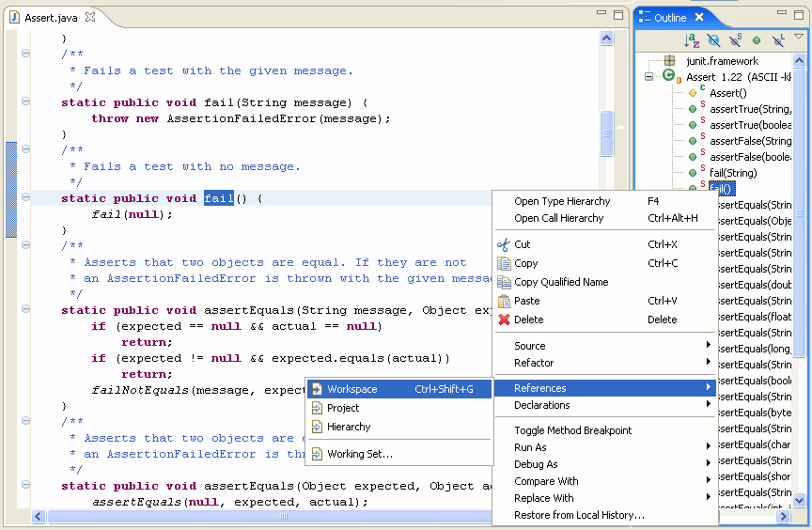
Task: Collapse 'Fails a test with the given message' comment
Action: click(x=25, y=54)
